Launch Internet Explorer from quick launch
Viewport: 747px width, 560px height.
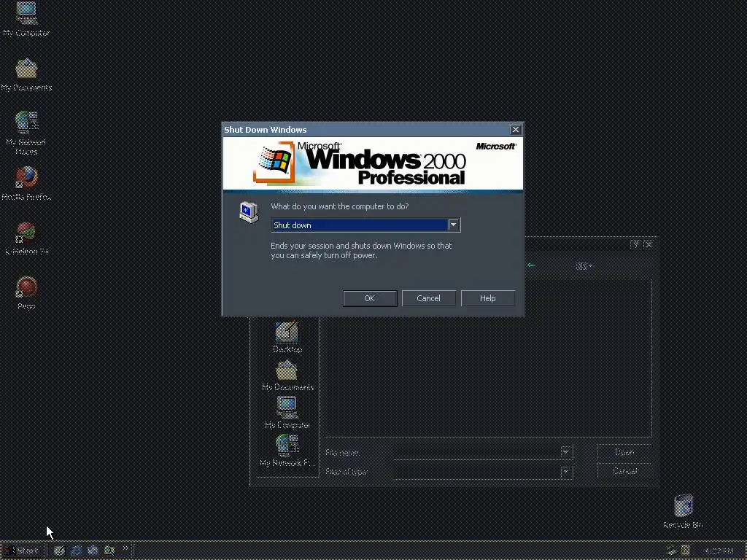[x=76, y=551]
